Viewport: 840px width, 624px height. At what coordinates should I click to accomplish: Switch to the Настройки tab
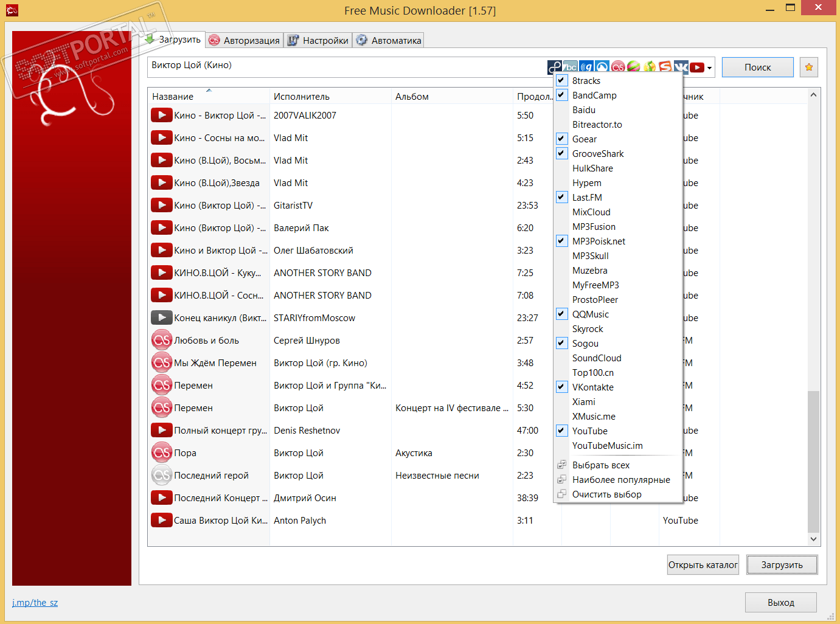[x=318, y=40]
